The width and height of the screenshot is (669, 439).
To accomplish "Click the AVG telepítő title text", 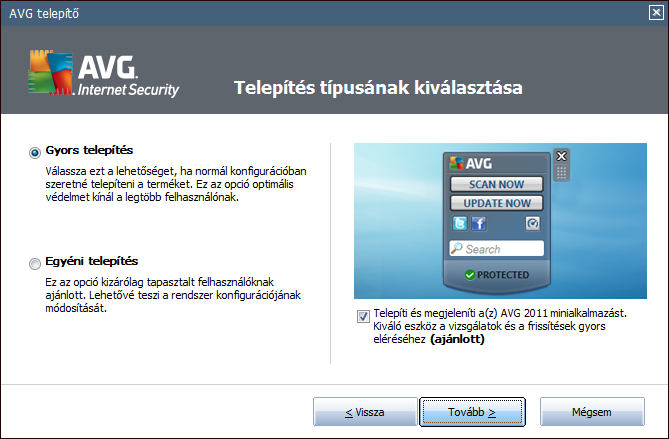I will (44, 14).
